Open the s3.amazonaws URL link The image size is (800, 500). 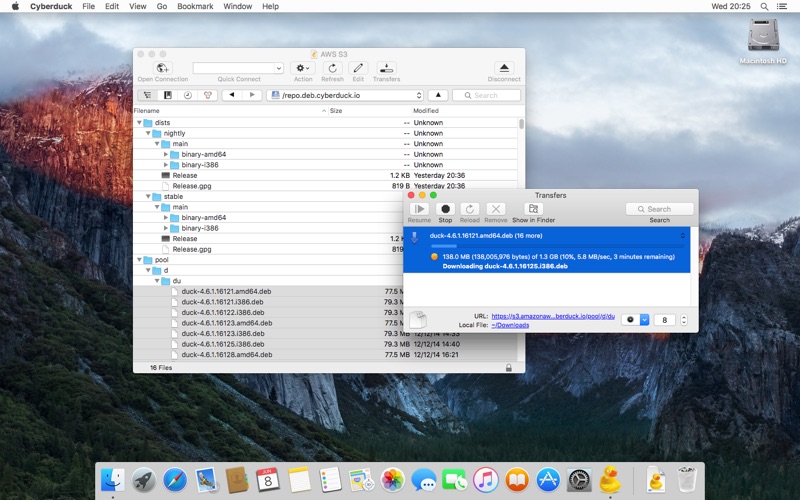pos(553,315)
